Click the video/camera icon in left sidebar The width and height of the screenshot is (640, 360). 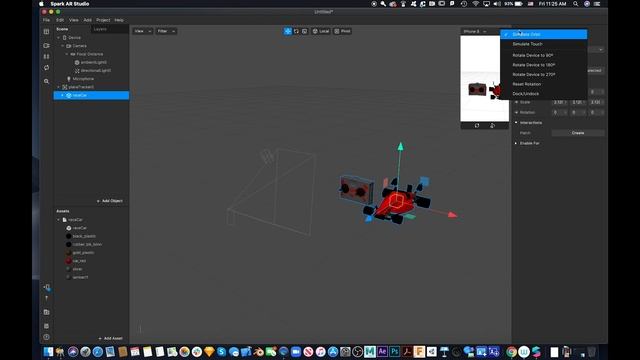(x=47, y=45)
